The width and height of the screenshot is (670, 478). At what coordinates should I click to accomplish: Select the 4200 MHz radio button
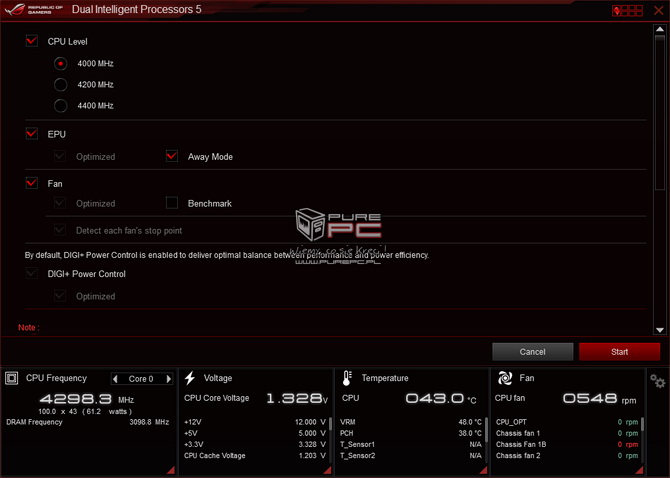coord(61,85)
